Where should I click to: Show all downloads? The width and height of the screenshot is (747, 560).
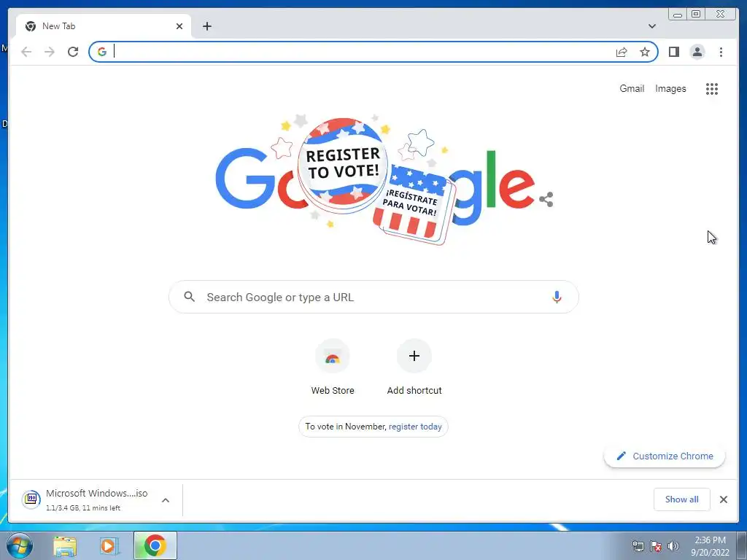pos(682,499)
